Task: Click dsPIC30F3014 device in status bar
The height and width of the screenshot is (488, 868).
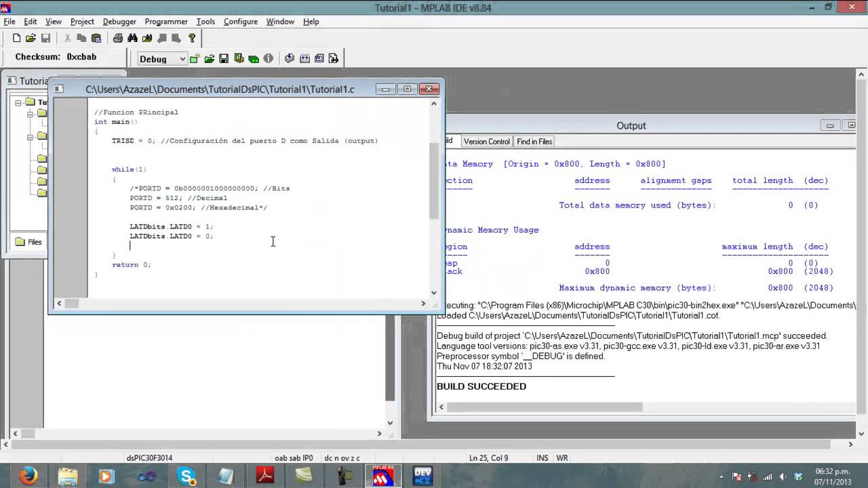Action: pyautogui.click(x=149, y=458)
